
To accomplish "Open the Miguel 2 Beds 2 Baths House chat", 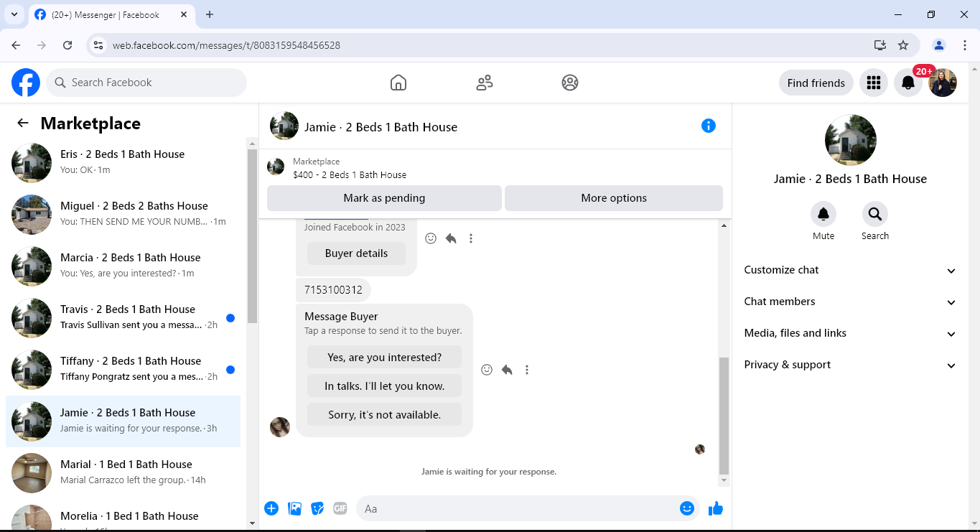I will pos(123,214).
